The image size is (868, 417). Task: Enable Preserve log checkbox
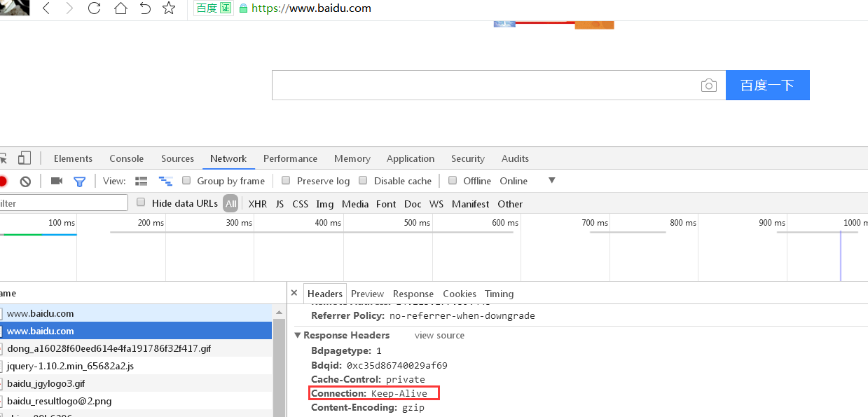coord(286,180)
